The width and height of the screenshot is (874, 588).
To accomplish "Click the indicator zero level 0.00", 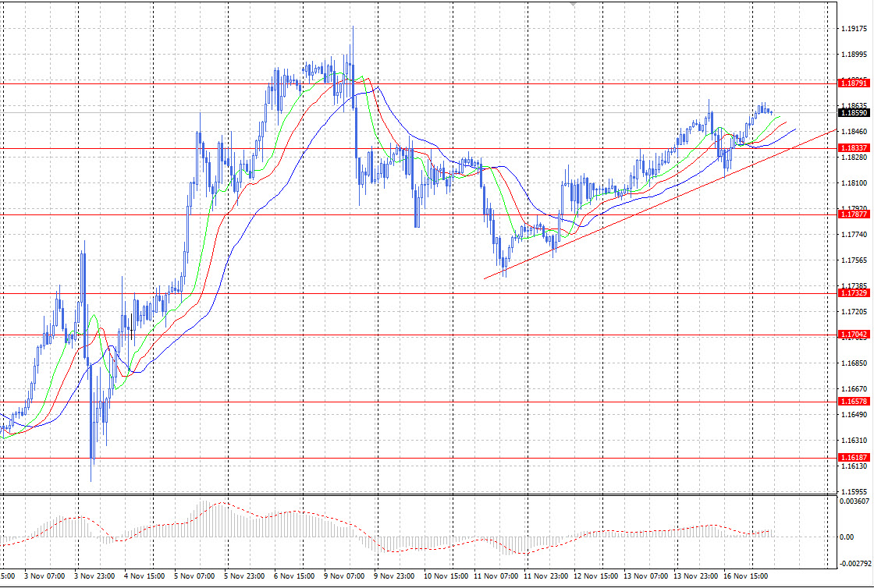I will pos(847,537).
